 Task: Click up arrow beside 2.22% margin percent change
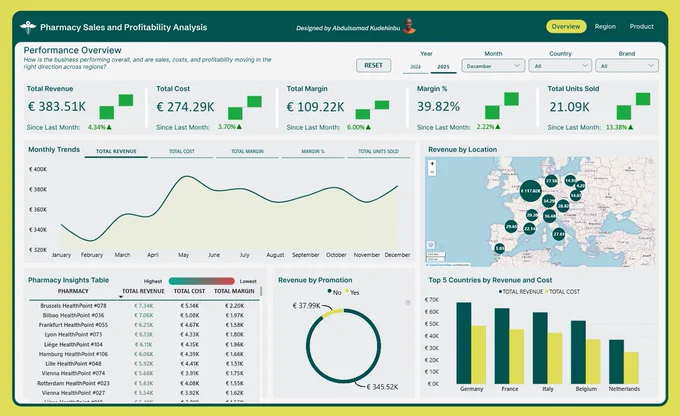click(x=498, y=127)
